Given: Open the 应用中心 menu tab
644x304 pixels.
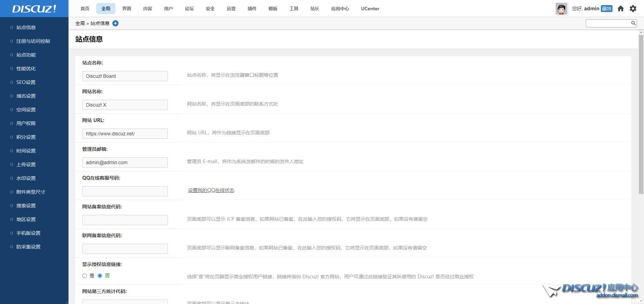Looking at the screenshot, I should tap(340, 9).
